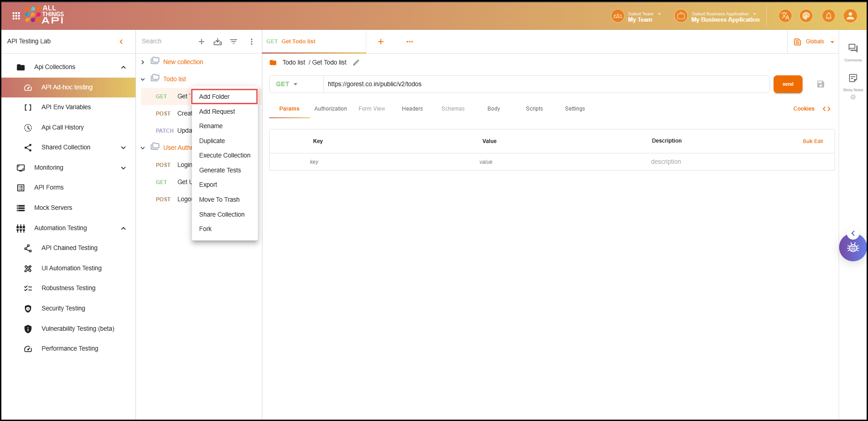Click the pencil icon to rename request

point(356,63)
